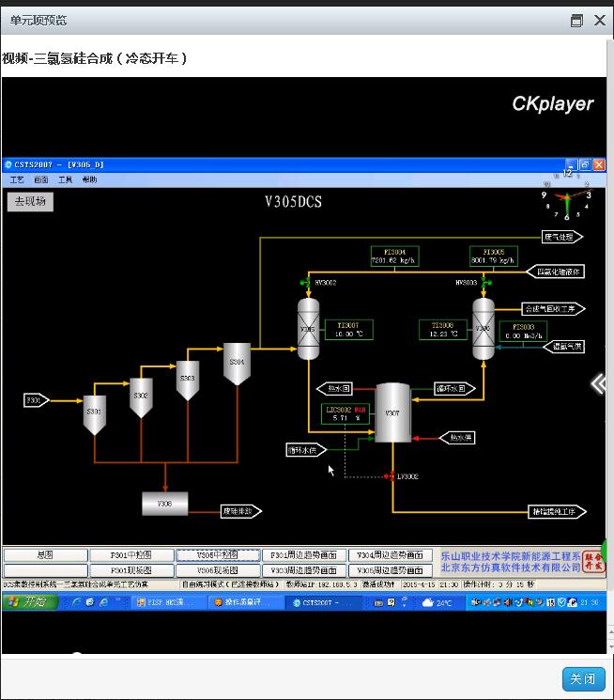The image size is (614, 700).
Task: Click the 关闭 button
Action: [x=582, y=679]
